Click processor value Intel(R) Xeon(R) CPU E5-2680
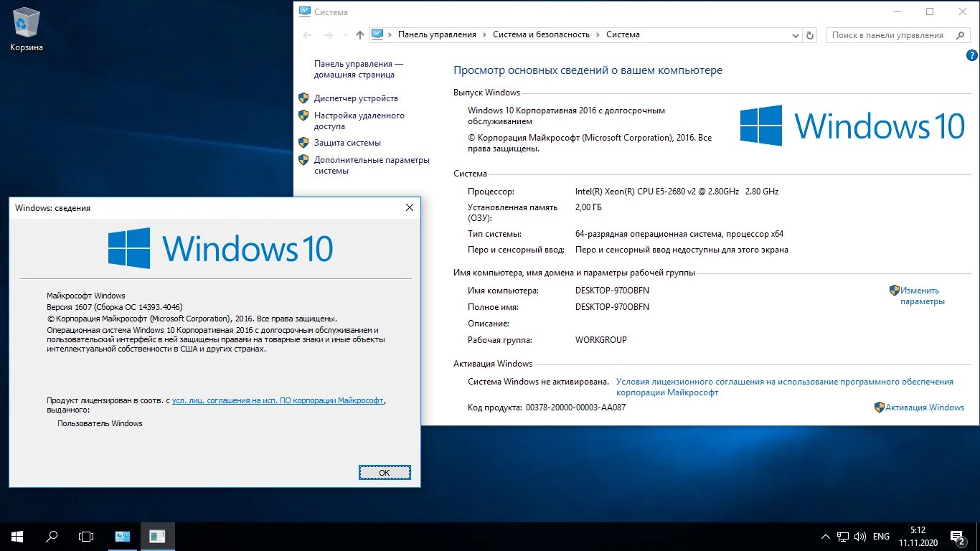Viewport: 980px width, 551px height. click(x=677, y=192)
